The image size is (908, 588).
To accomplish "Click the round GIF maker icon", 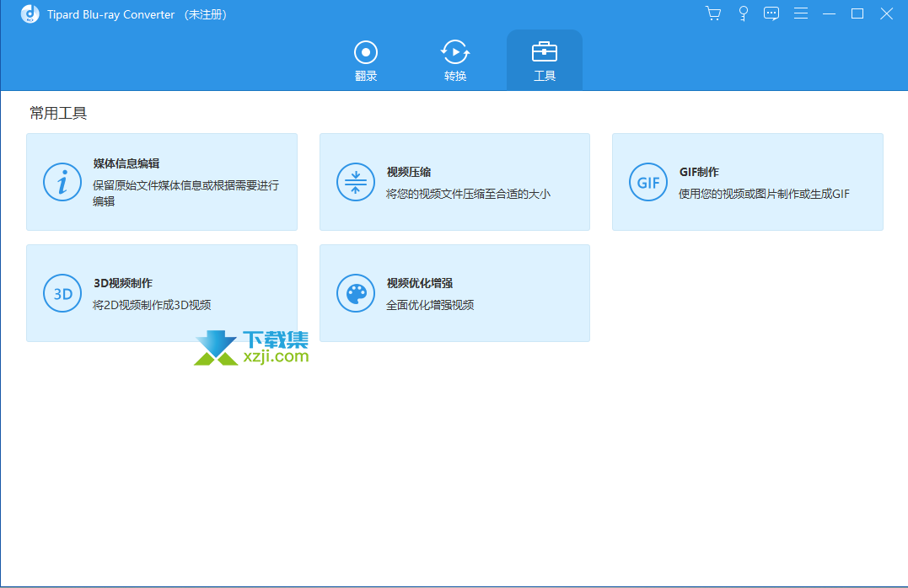I will click(x=647, y=182).
